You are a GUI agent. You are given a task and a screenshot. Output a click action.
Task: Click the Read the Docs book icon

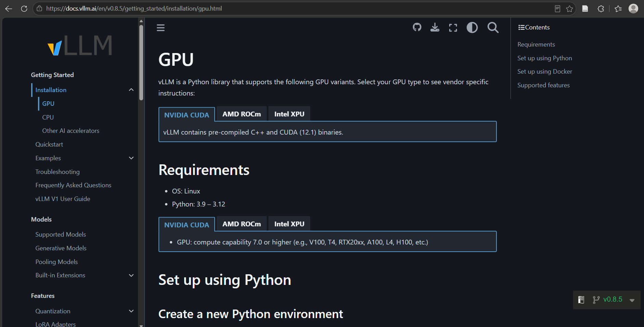(x=581, y=300)
